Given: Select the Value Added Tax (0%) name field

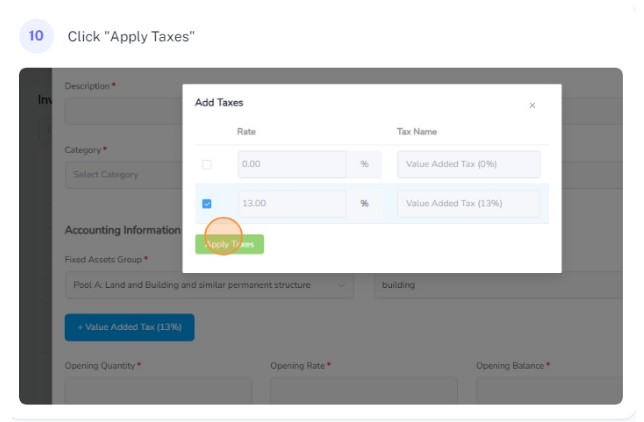Looking at the screenshot, I should tap(469, 164).
